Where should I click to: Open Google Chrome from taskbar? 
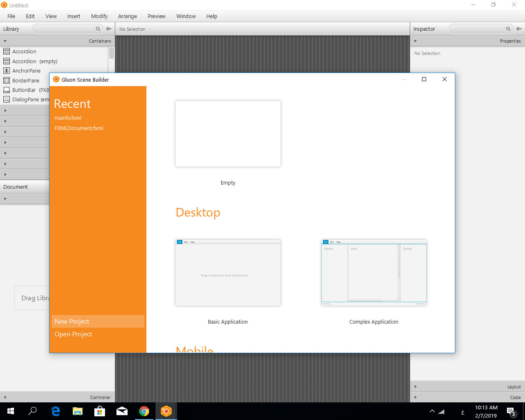pyautogui.click(x=144, y=411)
